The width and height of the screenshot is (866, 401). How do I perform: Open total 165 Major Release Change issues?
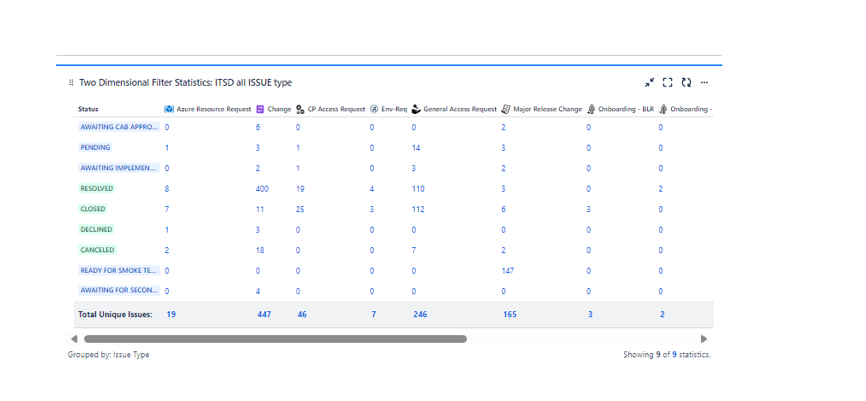click(510, 314)
